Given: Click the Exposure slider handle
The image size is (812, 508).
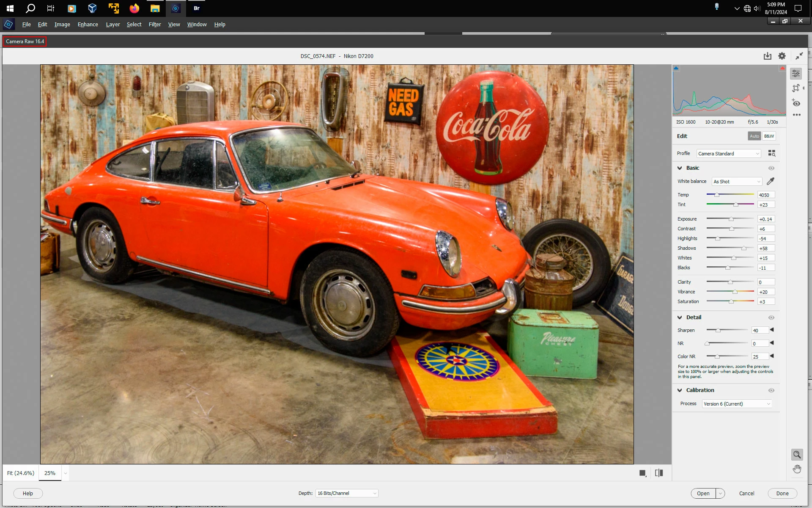Looking at the screenshot, I should click(x=731, y=219).
